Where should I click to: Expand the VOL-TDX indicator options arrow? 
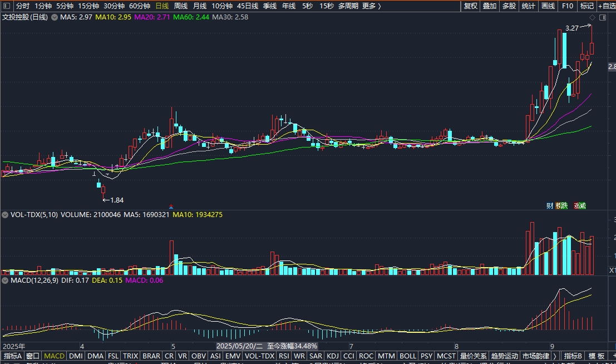5,215
